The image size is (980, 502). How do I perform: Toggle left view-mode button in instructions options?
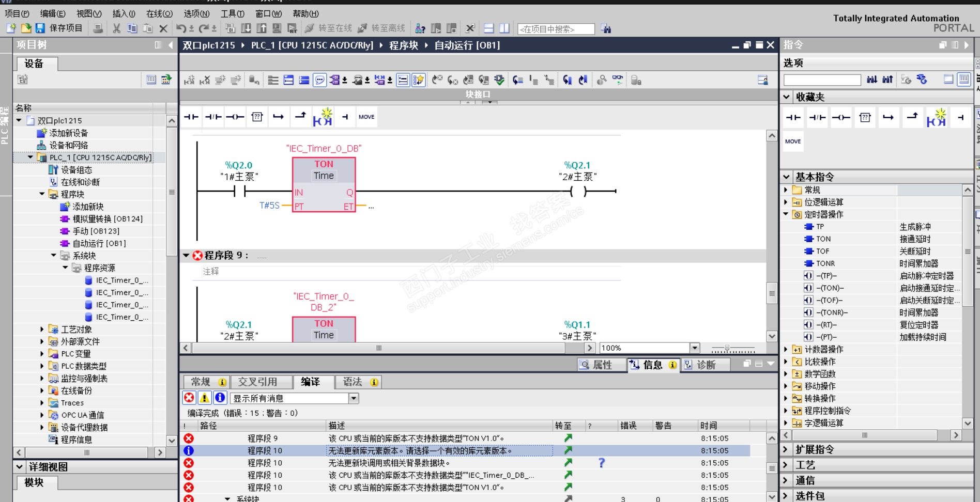[948, 80]
